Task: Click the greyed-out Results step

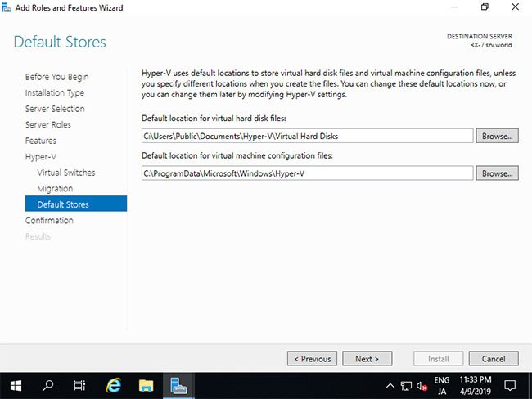Action: point(38,236)
